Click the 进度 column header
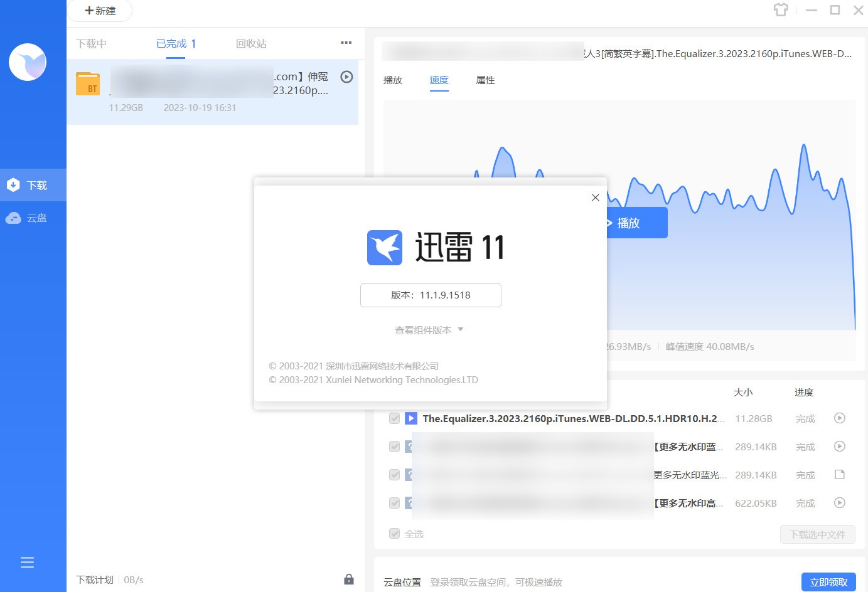This screenshot has width=868, height=592. pos(804,393)
